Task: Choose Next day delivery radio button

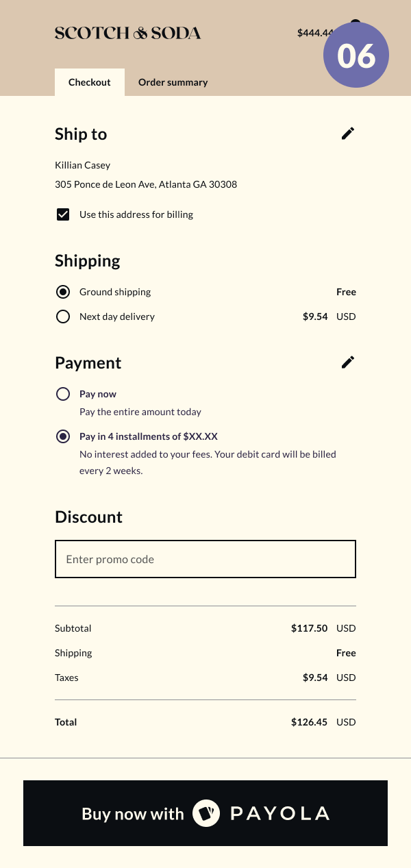Action: (63, 317)
